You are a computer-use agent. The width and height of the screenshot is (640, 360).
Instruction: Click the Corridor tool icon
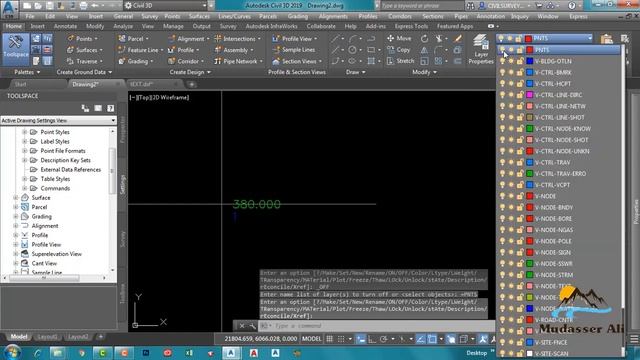tap(171, 61)
